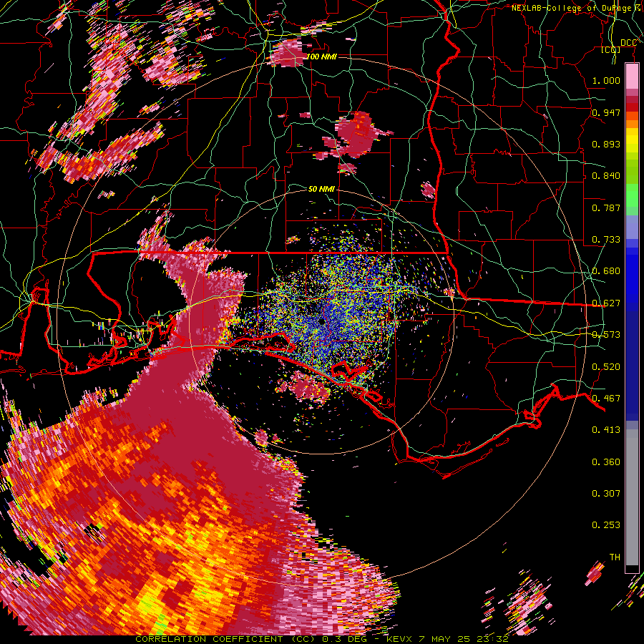Click the 50 NMI range ring label
644x644 pixels.
pyautogui.click(x=321, y=189)
